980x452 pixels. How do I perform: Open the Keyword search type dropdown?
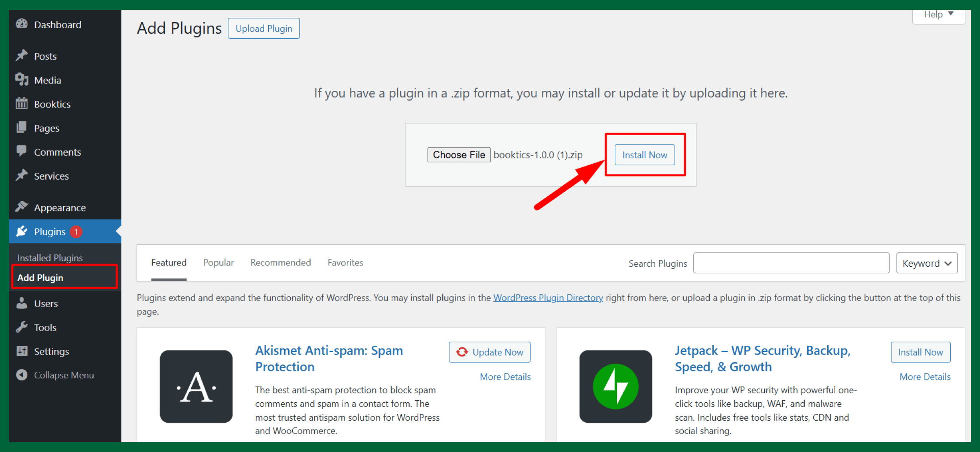coord(927,263)
